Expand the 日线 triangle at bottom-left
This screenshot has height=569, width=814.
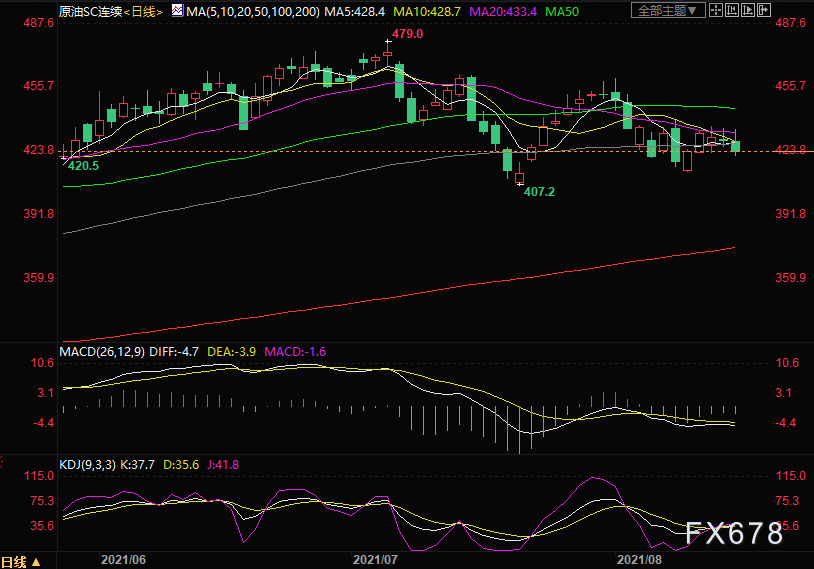(x=36, y=562)
